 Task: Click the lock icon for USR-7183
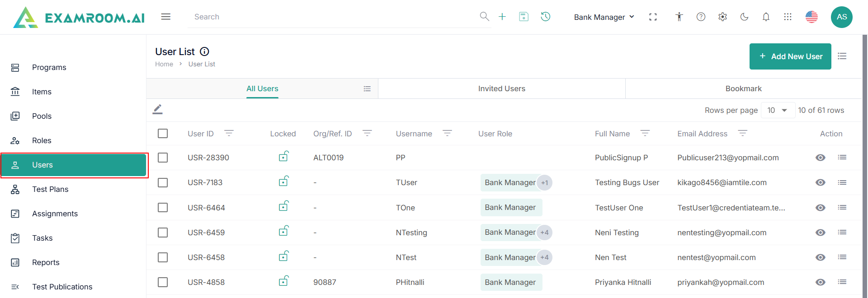click(x=283, y=182)
